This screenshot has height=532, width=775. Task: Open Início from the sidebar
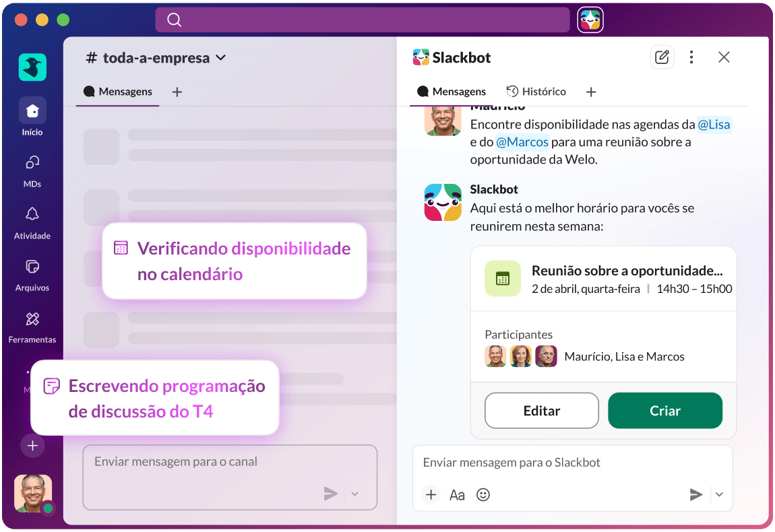pos(32,116)
